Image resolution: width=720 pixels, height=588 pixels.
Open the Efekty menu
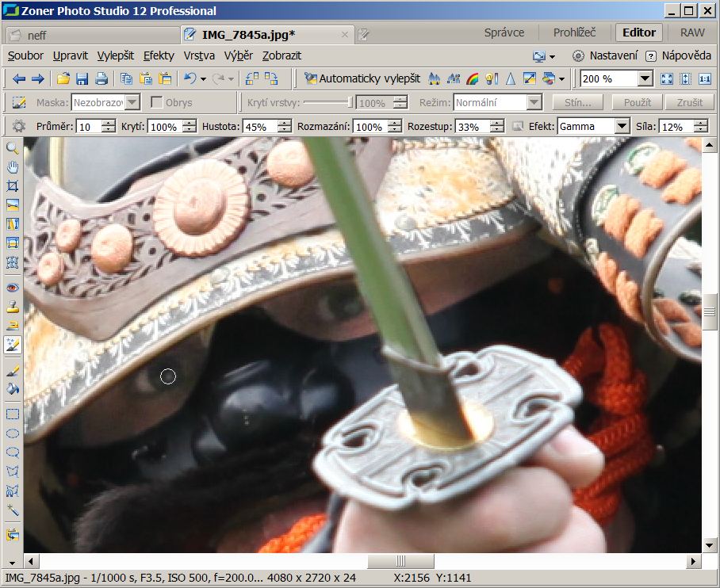[x=159, y=55]
